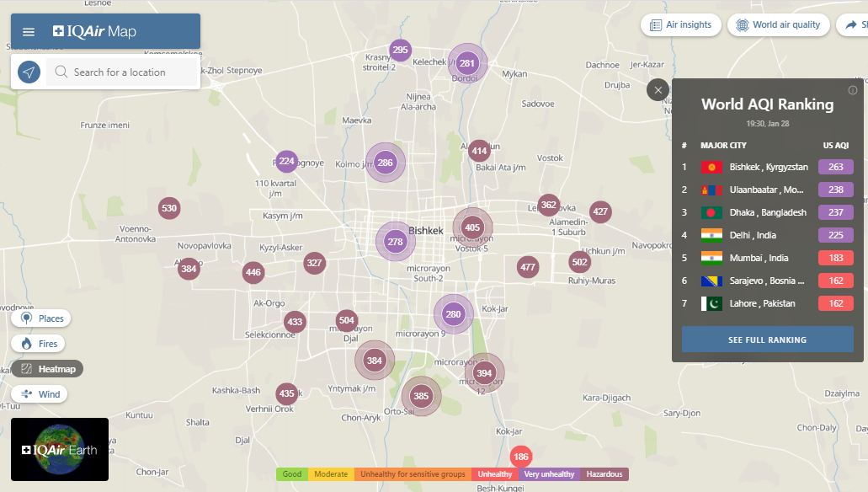The image size is (868, 492).
Task: Click the IQAir Map logo
Action: [94, 32]
